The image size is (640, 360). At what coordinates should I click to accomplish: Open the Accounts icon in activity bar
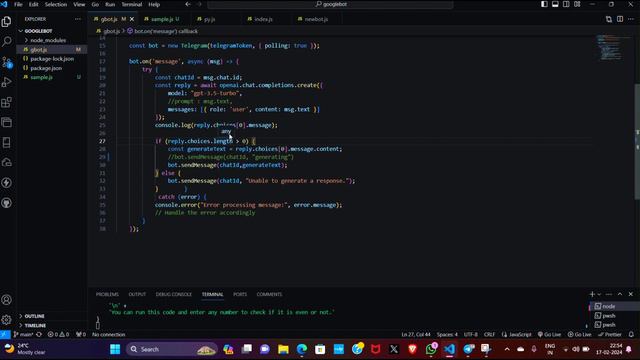[x=7, y=300]
